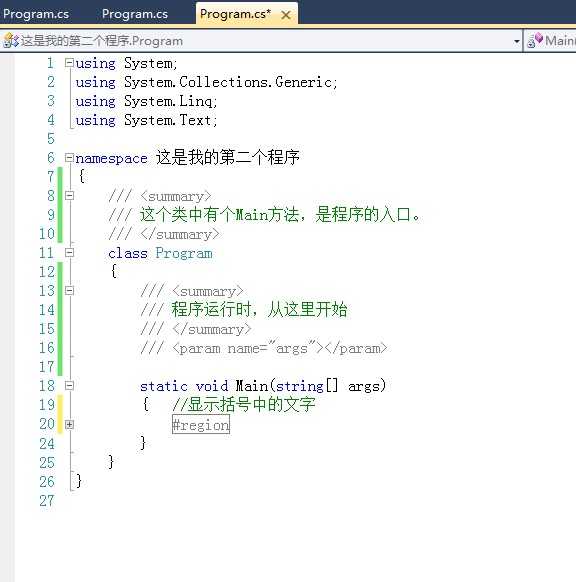Click the closing brace on line 24
The image size is (576, 582).
coord(143,443)
